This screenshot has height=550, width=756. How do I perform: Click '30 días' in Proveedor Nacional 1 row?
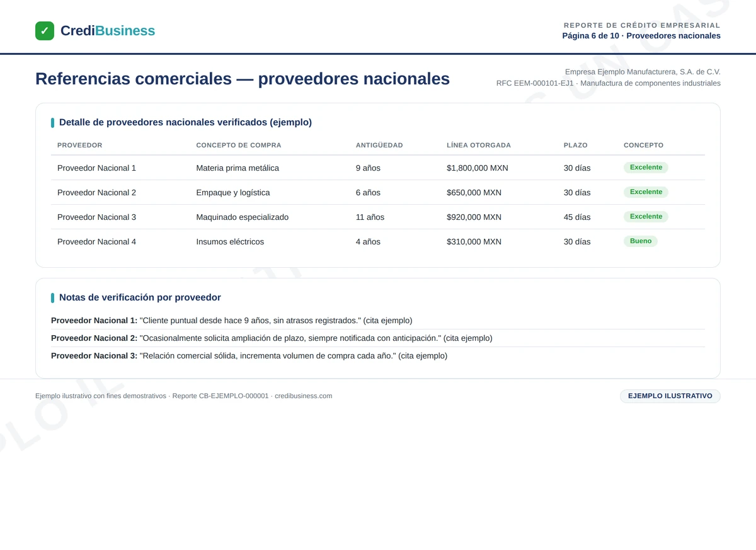pos(577,168)
